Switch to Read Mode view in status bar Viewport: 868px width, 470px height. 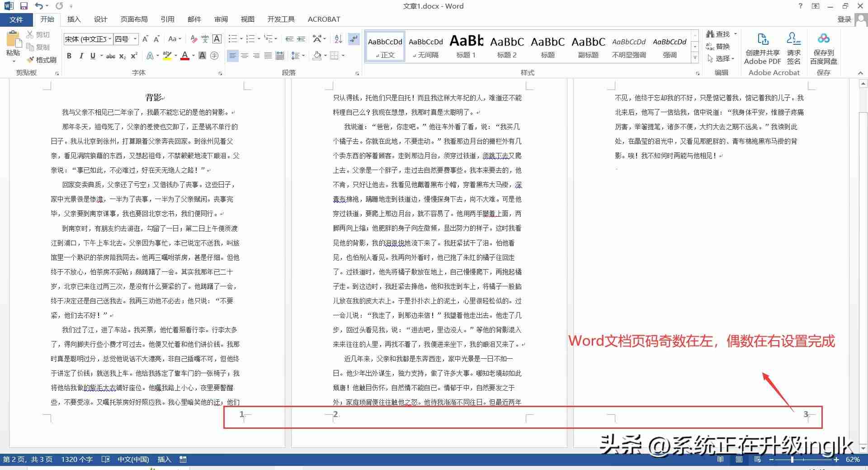(720, 460)
